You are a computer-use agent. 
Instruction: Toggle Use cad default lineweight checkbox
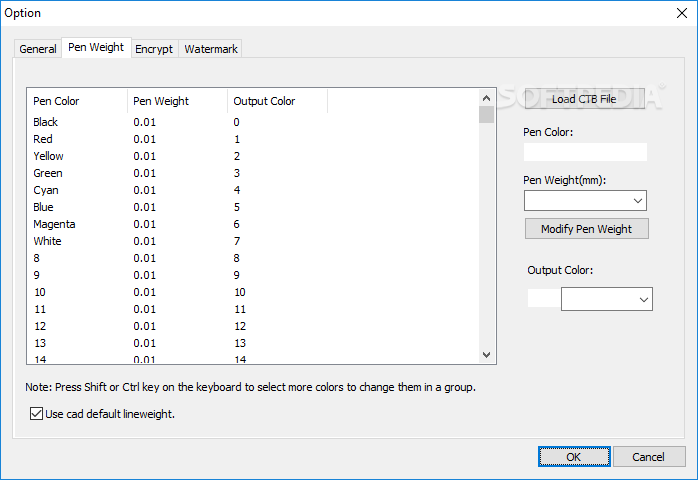pos(37,413)
